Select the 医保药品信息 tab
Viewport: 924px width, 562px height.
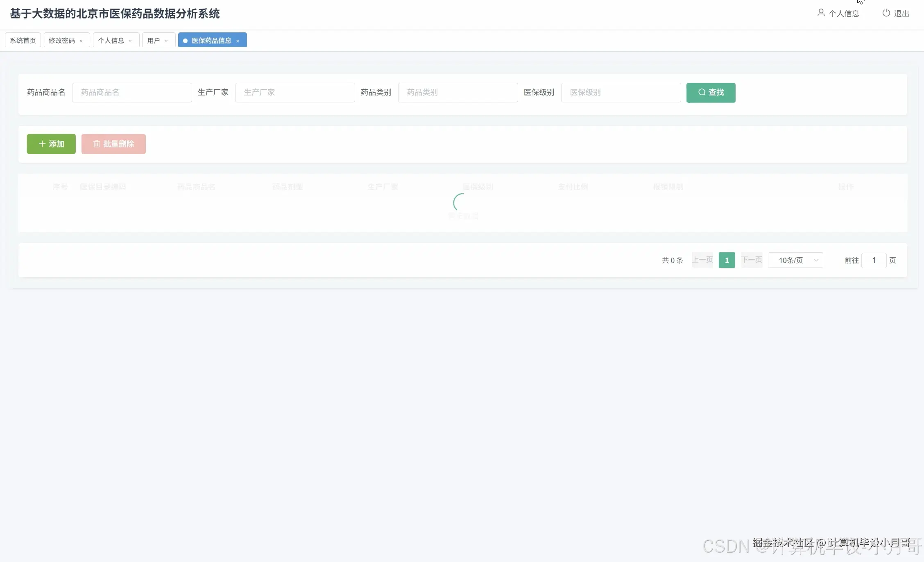pyautogui.click(x=211, y=40)
